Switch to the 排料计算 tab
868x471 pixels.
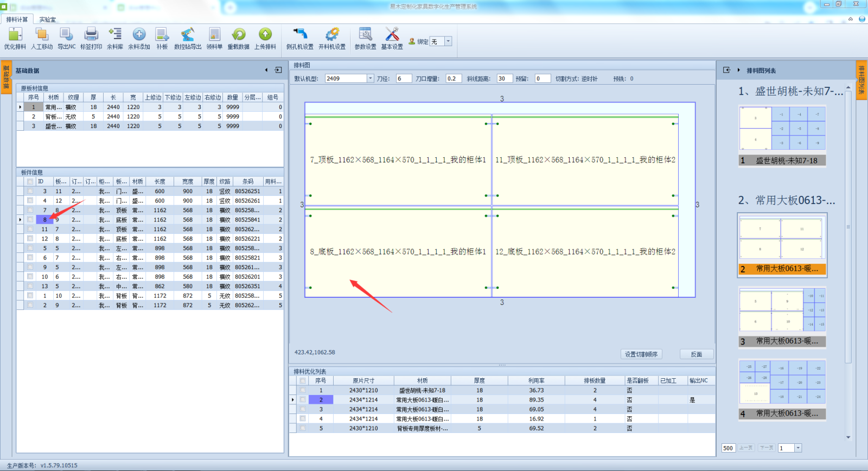[17, 19]
